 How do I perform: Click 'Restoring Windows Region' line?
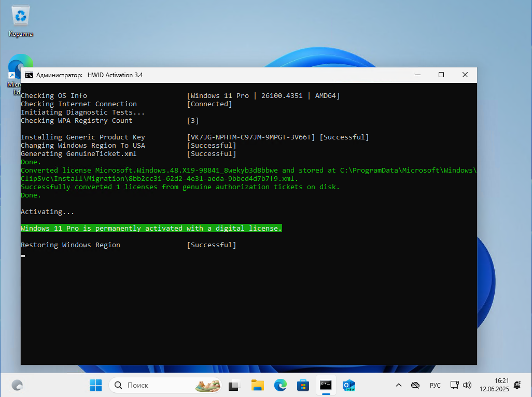(70, 245)
